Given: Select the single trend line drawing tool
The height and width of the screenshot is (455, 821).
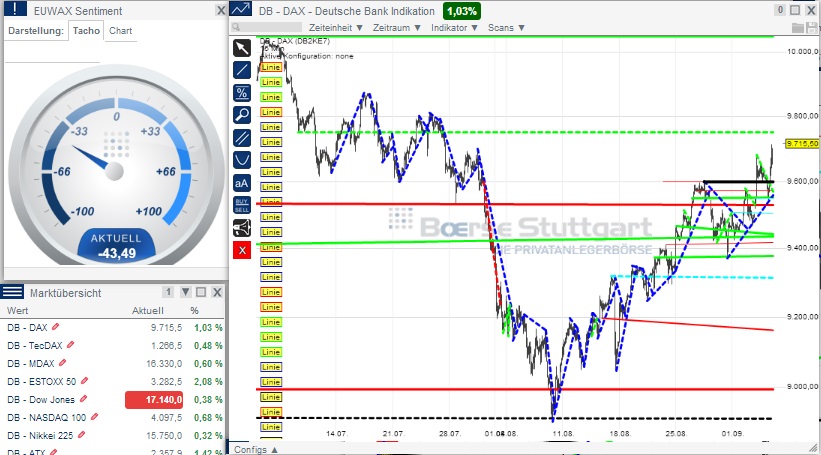Looking at the screenshot, I should [241, 70].
